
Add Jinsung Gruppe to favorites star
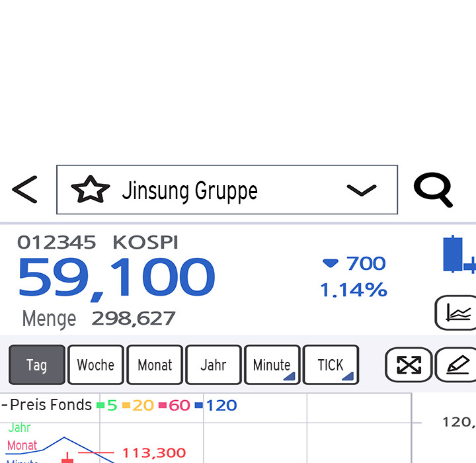pos(90,189)
